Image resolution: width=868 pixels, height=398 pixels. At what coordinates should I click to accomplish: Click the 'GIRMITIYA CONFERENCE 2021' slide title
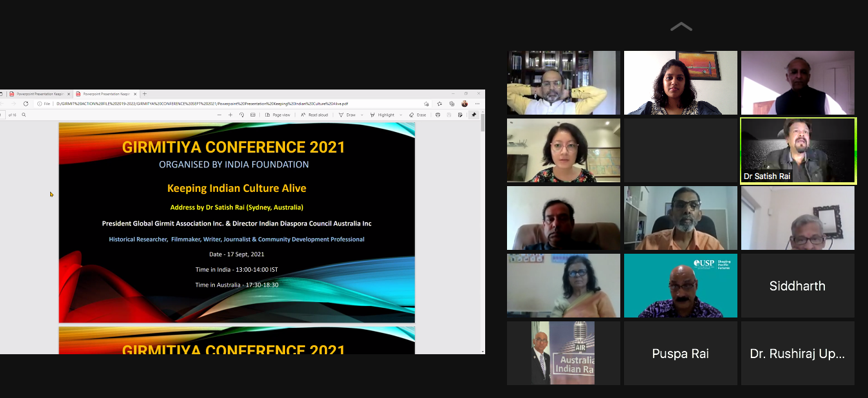point(234,147)
